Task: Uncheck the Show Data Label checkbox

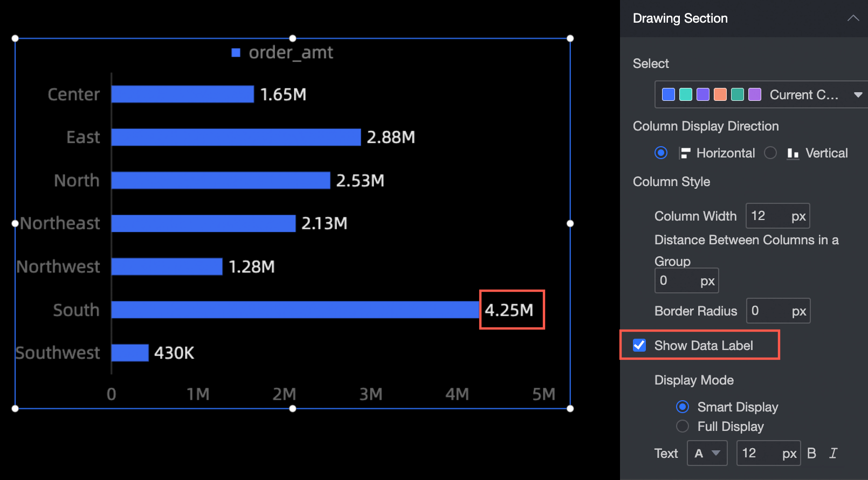Action: pyautogui.click(x=639, y=345)
